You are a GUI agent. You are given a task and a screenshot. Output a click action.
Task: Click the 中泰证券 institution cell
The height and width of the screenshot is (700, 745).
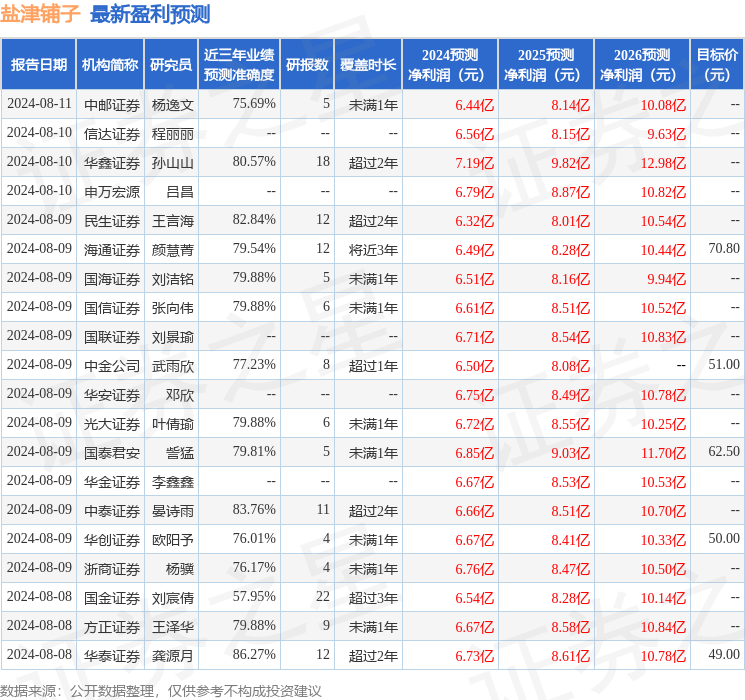(x=112, y=511)
